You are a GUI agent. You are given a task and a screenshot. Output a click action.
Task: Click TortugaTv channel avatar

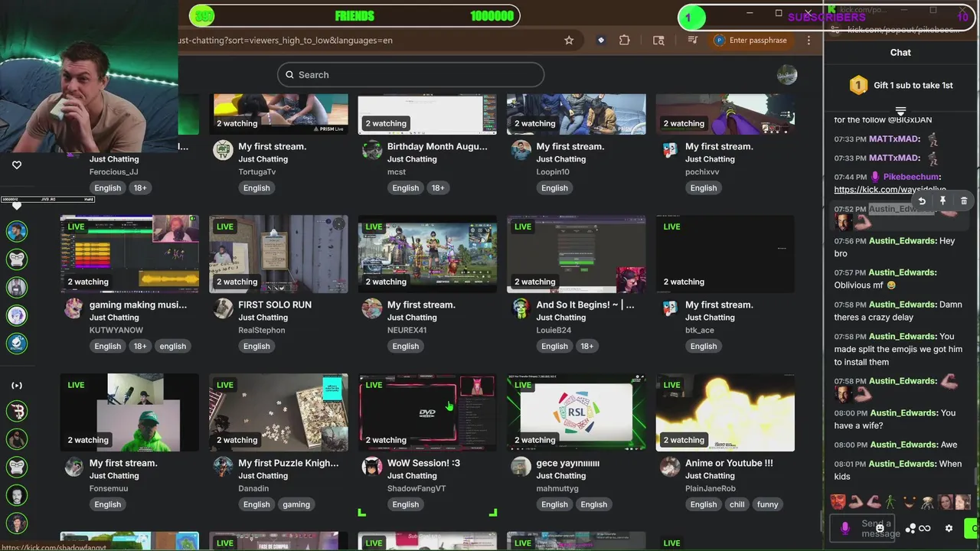pos(223,150)
